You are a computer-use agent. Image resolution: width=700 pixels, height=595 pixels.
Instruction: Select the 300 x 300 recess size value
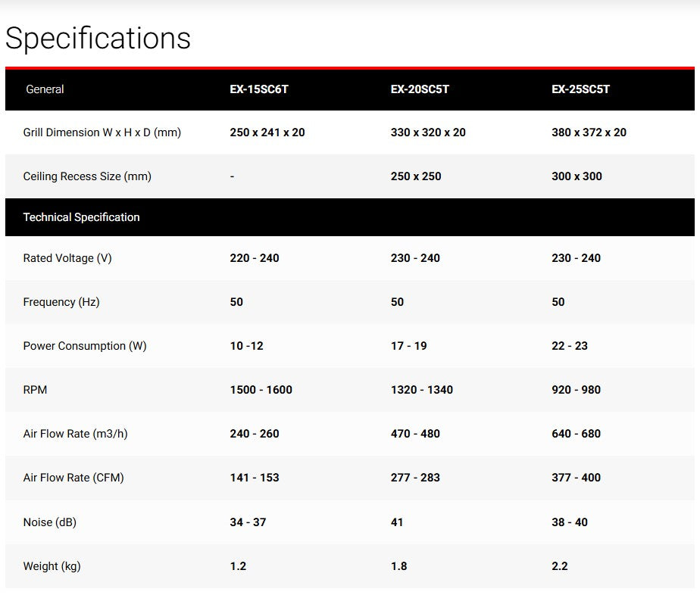tap(577, 176)
